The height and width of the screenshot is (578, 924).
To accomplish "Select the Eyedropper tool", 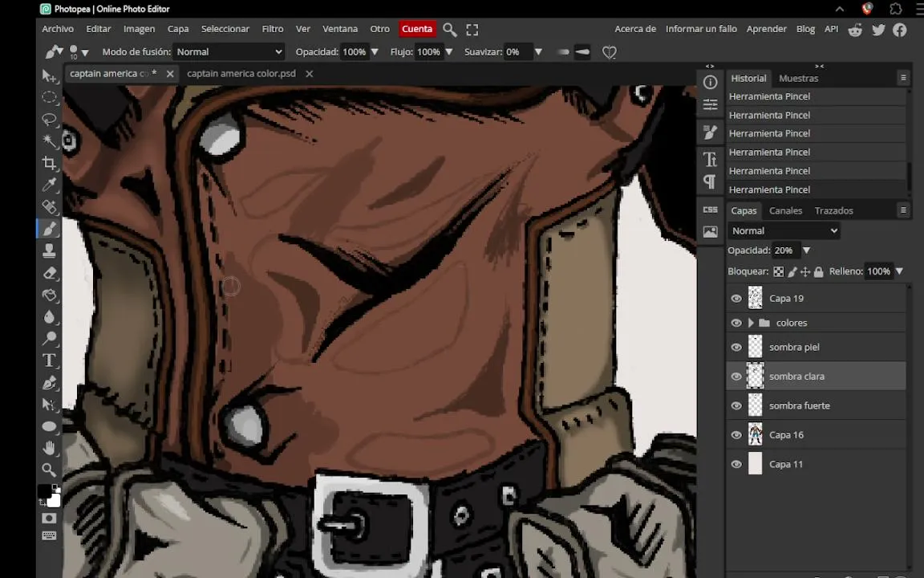I will (50, 185).
